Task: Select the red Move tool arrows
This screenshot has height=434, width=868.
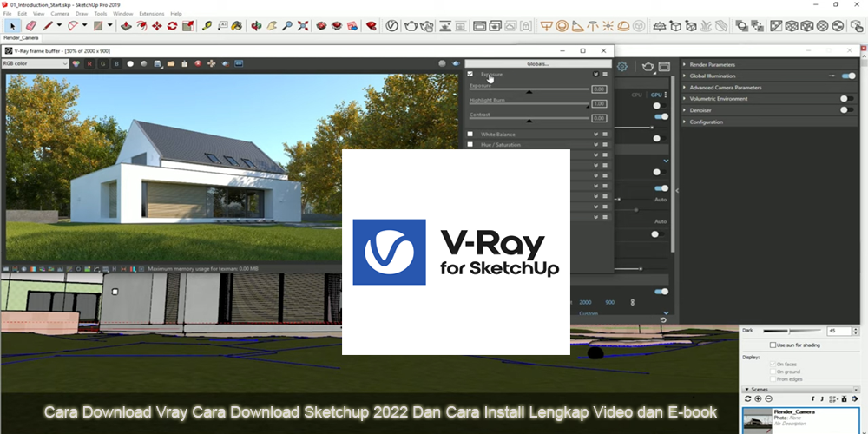Action: pos(156,25)
